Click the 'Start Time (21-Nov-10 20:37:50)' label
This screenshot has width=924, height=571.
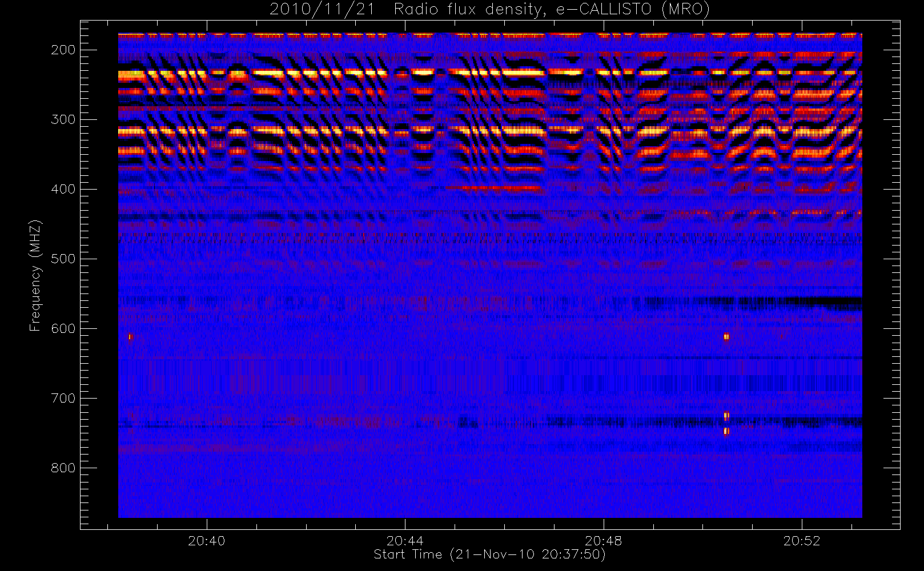tap(489, 554)
